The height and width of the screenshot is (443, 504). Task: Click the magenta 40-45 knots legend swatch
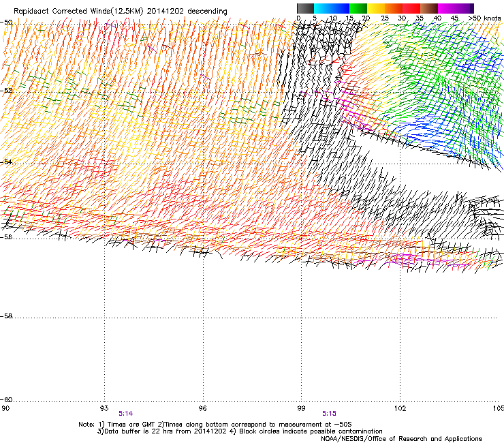447,8
